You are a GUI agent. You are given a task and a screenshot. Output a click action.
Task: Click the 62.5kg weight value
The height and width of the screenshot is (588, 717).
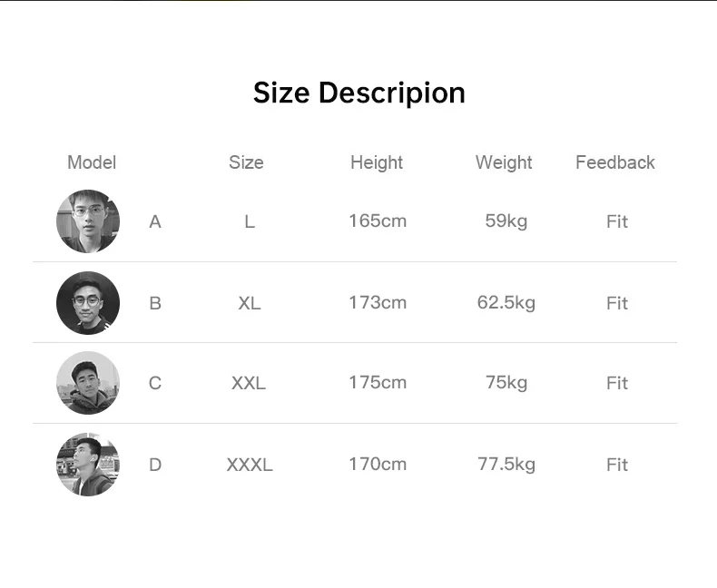pyautogui.click(x=506, y=303)
